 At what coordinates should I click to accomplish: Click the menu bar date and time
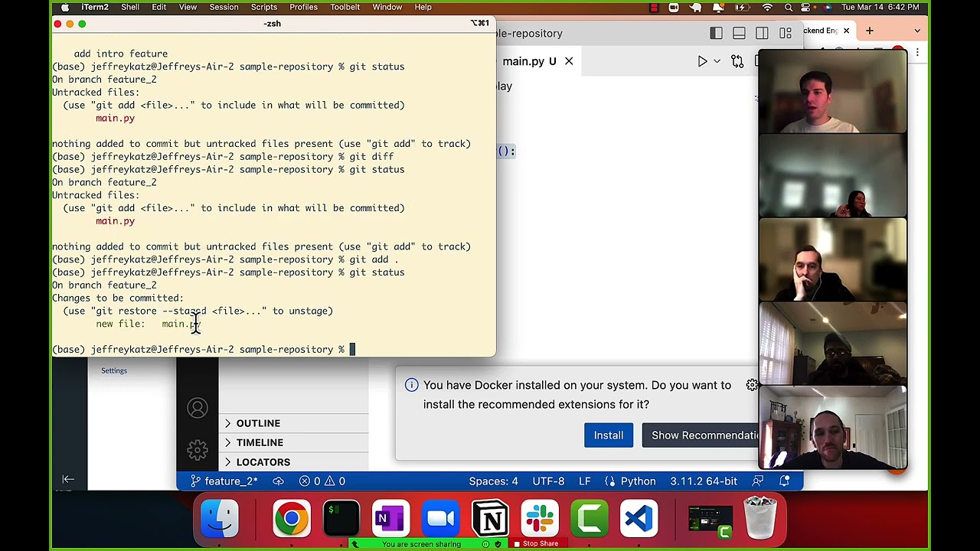pos(880,7)
